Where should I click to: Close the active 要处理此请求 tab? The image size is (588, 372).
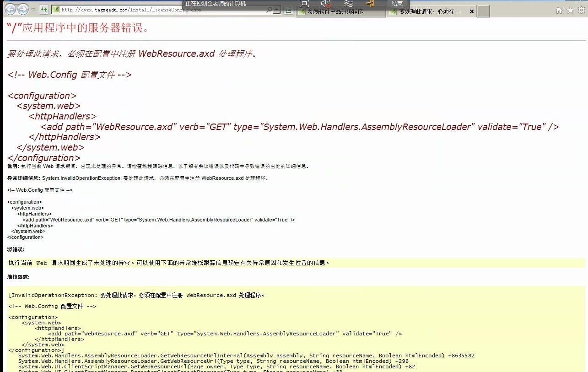point(471,11)
